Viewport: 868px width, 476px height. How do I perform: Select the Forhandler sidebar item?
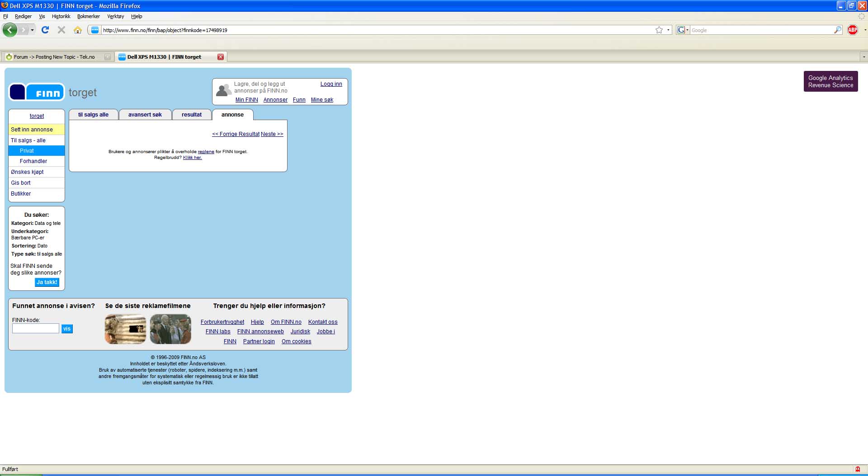(x=37, y=161)
